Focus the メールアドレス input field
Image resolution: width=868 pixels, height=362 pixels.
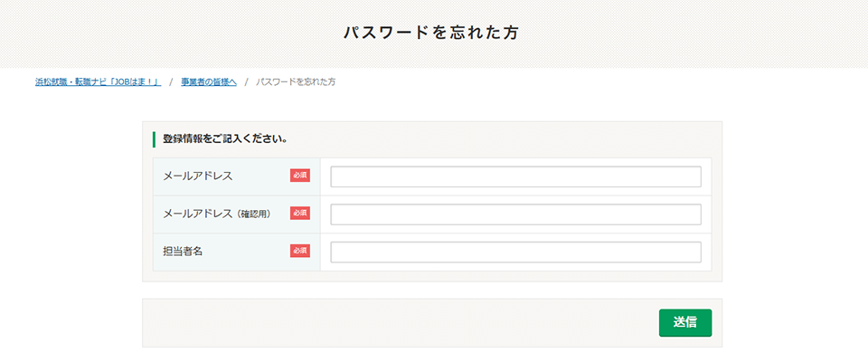515,176
